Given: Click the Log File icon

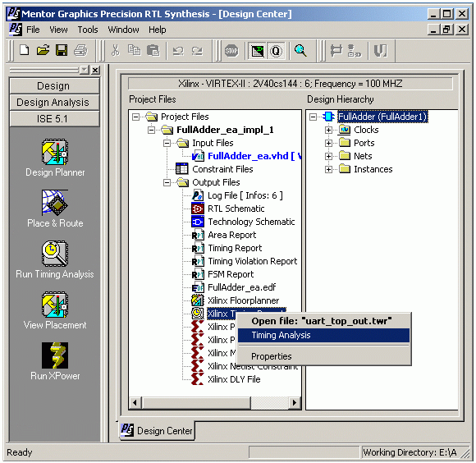Looking at the screenshot, I should coord(198,195).
